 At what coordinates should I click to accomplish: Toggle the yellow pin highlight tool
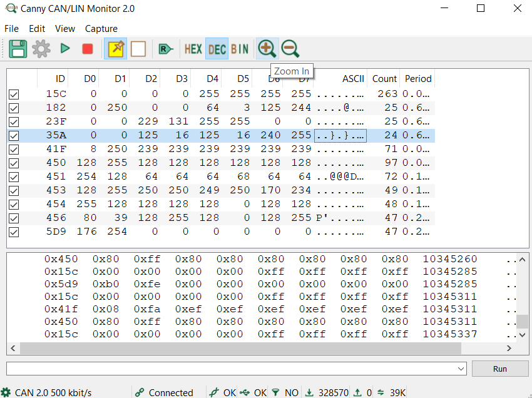116,49
